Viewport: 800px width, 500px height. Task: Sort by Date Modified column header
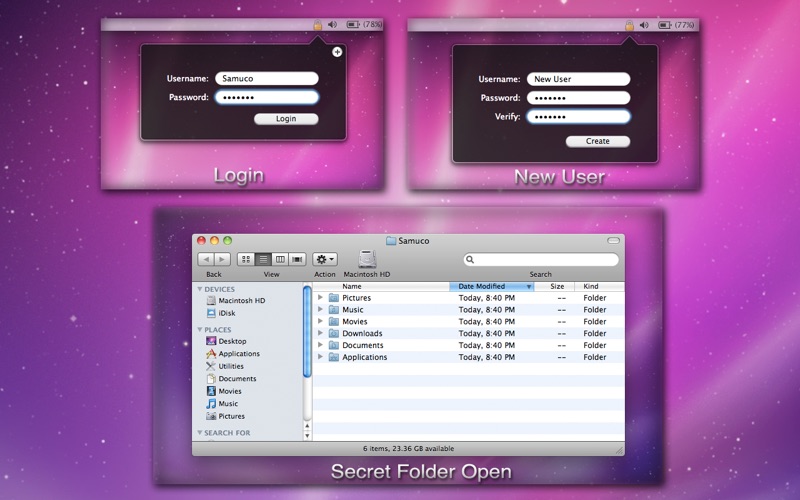(492, 286)
